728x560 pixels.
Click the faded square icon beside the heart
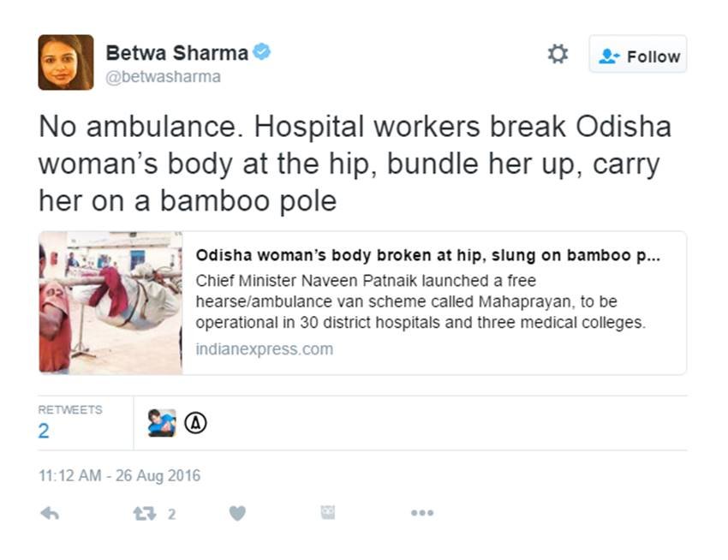(327, 512)
